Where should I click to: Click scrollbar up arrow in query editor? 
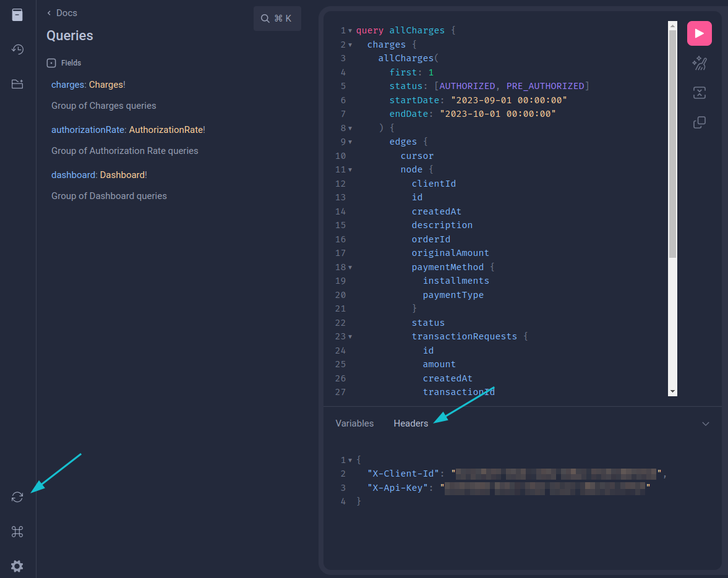pos(672,25)
